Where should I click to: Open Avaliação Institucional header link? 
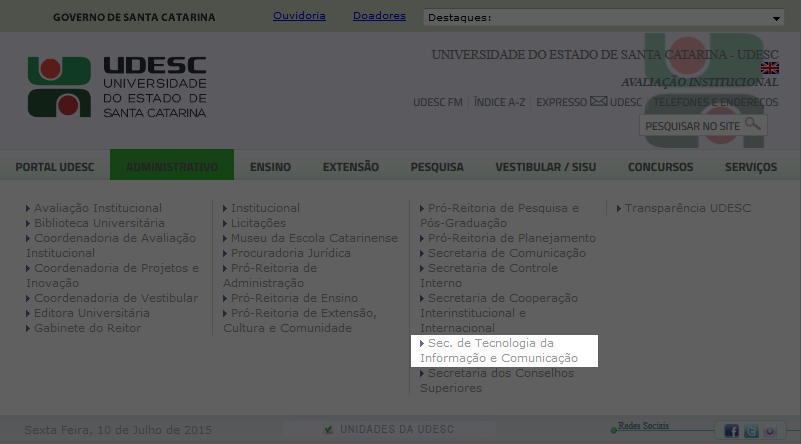700,82
